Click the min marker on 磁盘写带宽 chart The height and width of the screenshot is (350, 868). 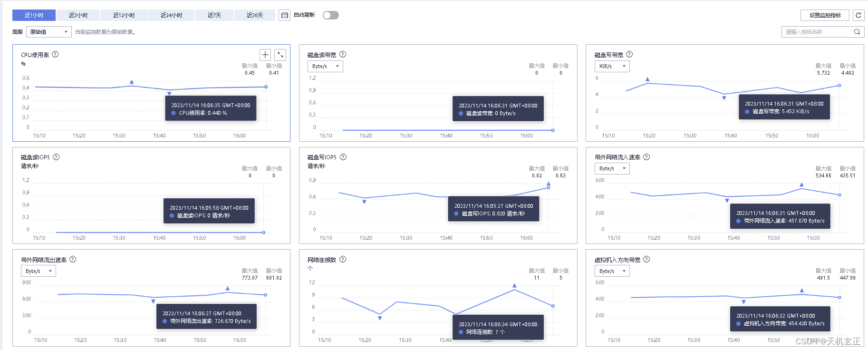pyautogui.click(x=724, y=98)
